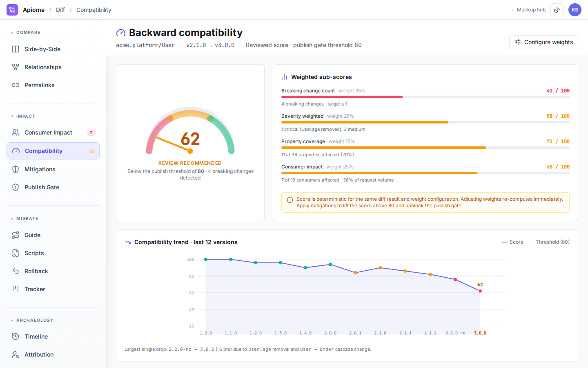The image size is (588, 368).
Task: Click the 3.0.0 red data point on trend
Action: [480, 291]
